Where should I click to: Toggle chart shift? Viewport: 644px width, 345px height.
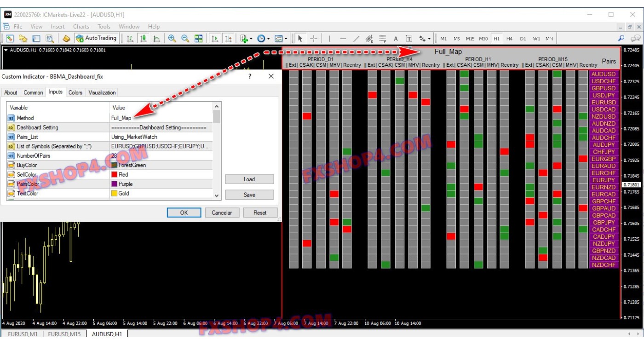[x=229, y=38]
